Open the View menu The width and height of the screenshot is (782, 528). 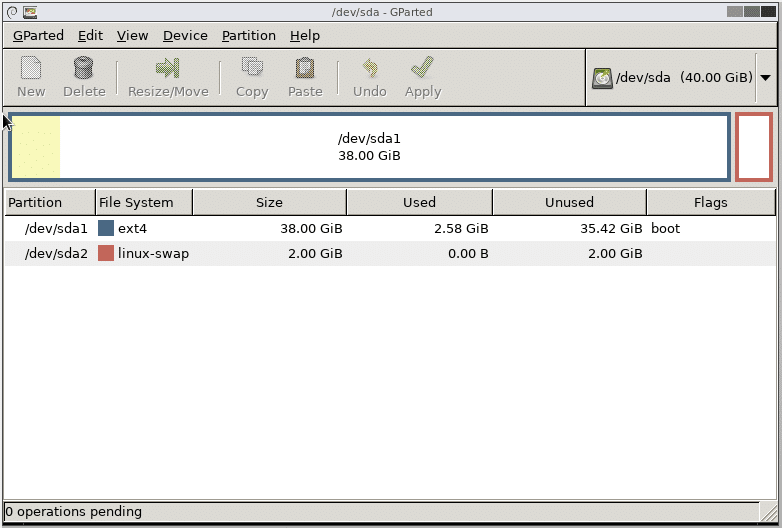click(x=132, y=35)
